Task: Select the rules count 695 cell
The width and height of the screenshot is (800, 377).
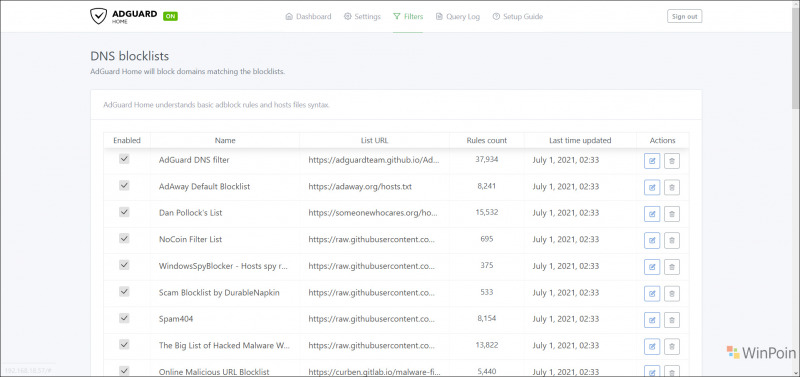Action: click(x=487, y=239)
